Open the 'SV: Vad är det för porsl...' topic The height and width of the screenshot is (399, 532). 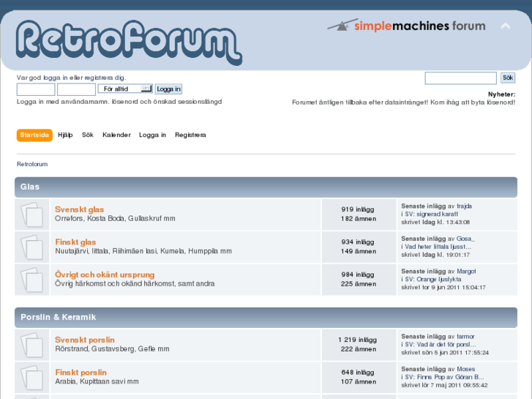(441, 345)
